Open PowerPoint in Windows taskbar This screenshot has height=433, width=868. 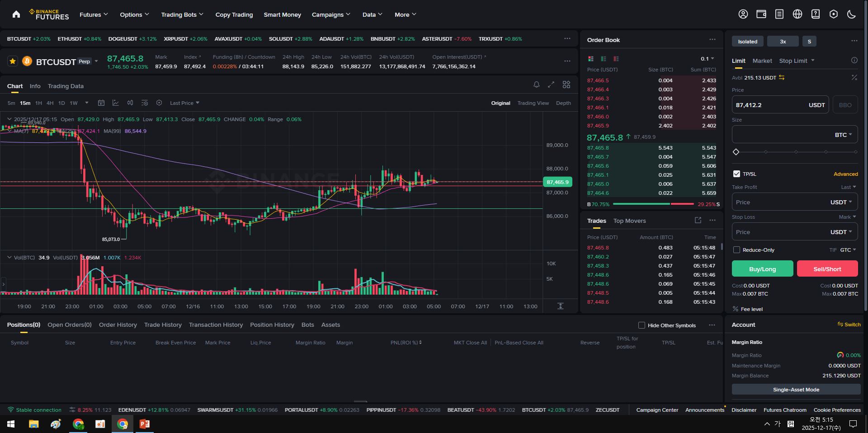[145, 424]
